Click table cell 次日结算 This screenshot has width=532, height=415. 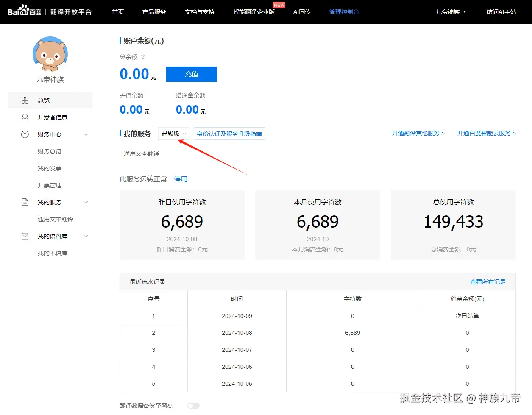467,316
